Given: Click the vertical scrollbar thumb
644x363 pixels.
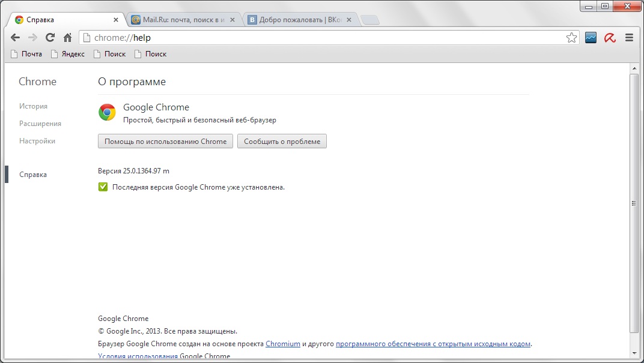Looking at the screenshot, I should 634,203.
